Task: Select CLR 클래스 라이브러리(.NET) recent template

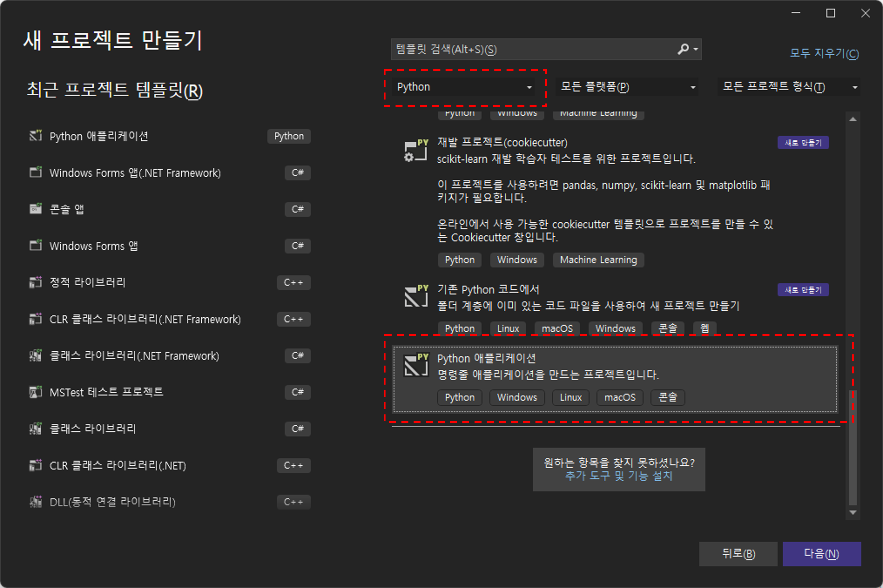Action: 118,466
